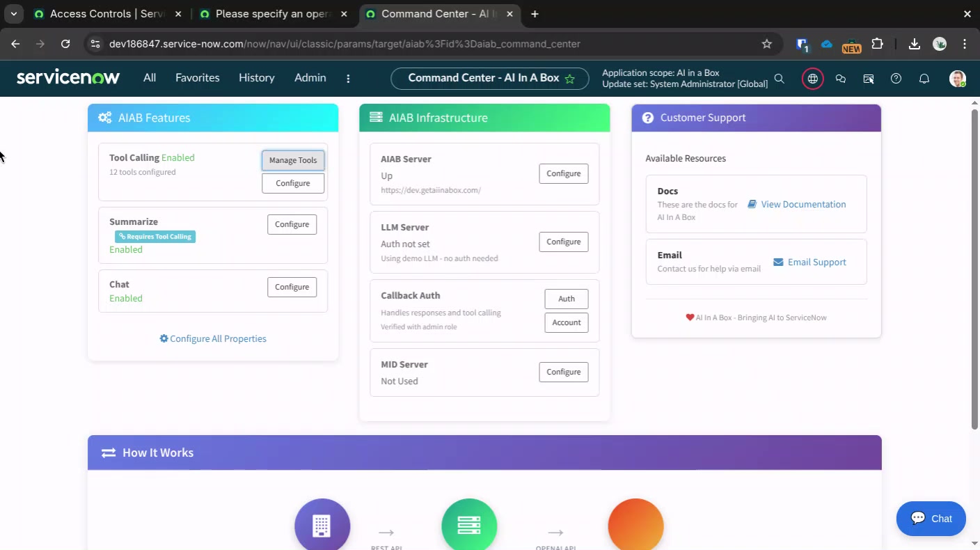This screenshot has width=980, height=550.
Task: Click the page vertical scrollbar
Action: [975, 268]
